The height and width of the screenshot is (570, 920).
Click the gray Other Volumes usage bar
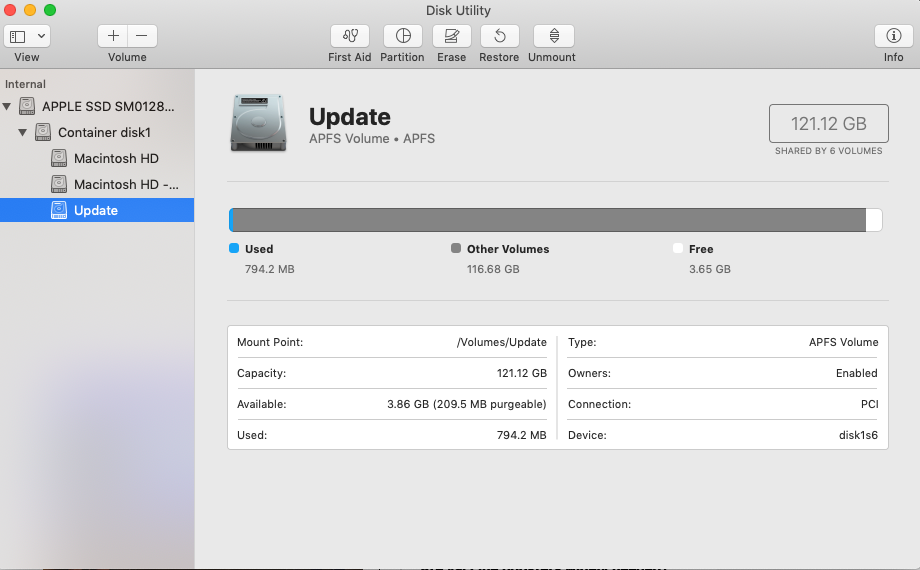549,220
